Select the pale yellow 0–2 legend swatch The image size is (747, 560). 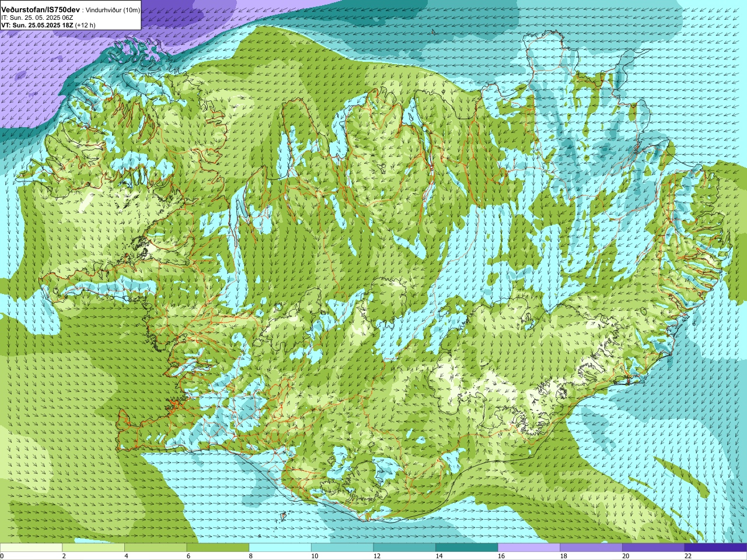click(x=31, y=548)
